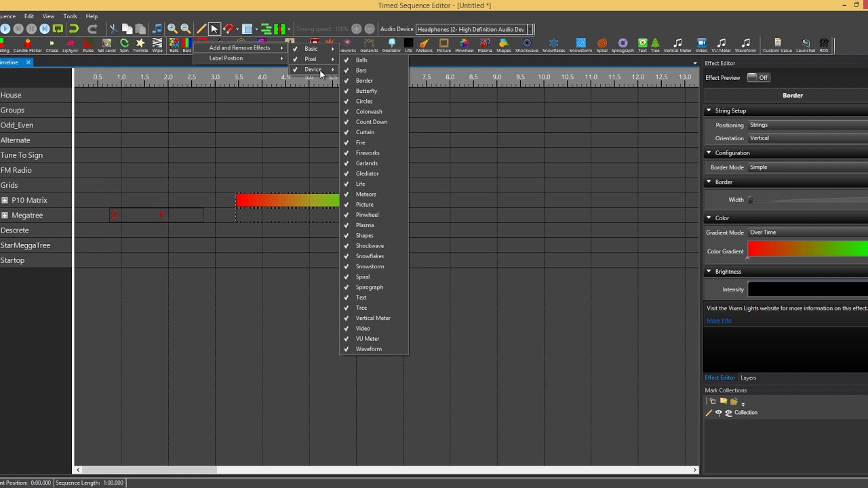Select the Snowstorm effect in toolbar

pos(580,45)
